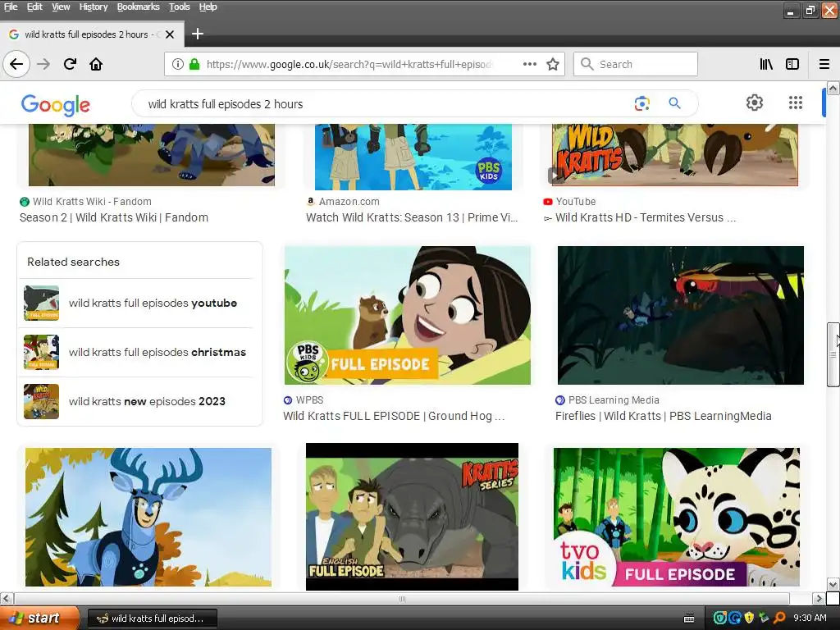Open the History menu
The image size is (840, 630).
pyautogui.click(x=94, y=7)
